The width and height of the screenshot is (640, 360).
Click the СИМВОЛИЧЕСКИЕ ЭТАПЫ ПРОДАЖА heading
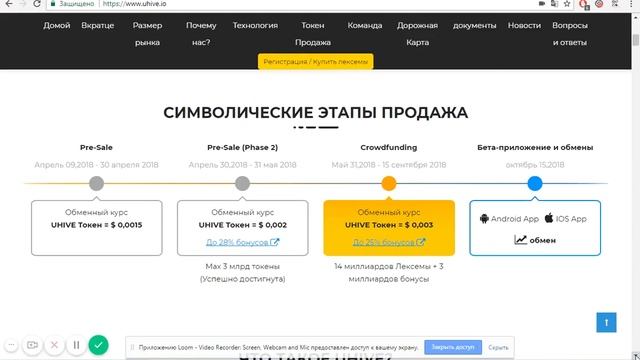(x=316, y=113)
